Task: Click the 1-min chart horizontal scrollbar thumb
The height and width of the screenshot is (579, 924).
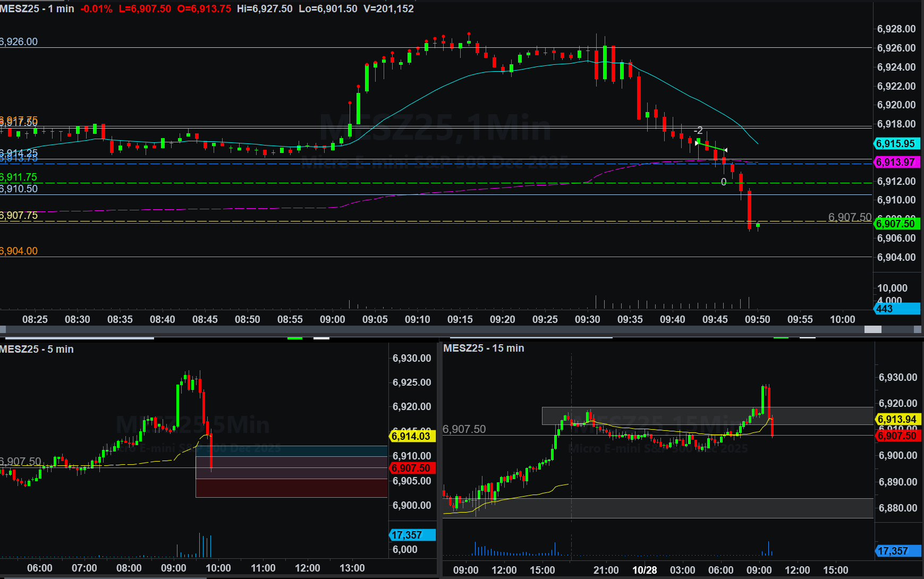Action: (872, 329)
